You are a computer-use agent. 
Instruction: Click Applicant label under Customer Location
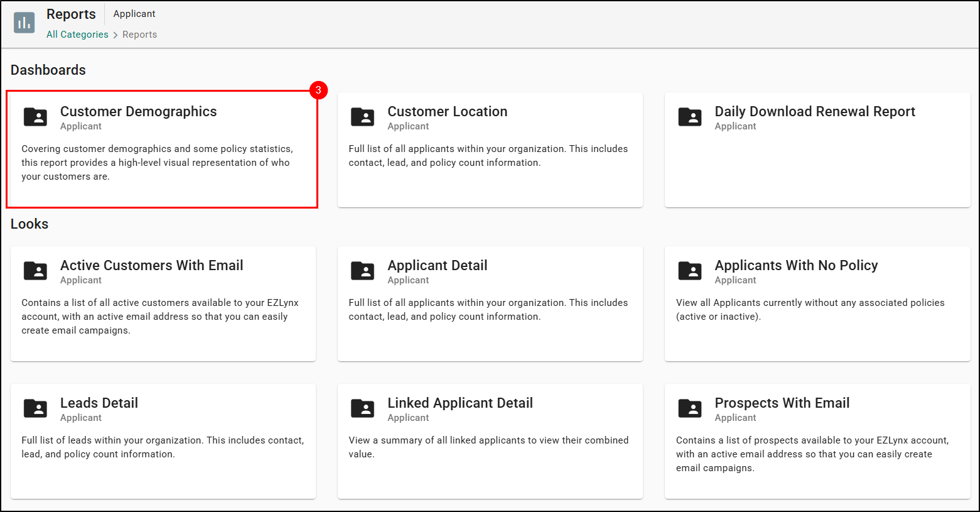click(x=408, y=126)
